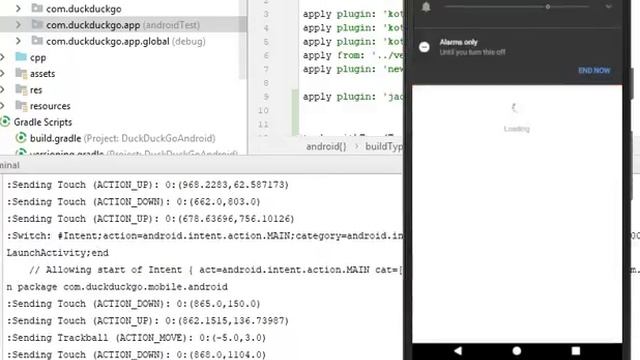The width and height of the screenshot is (640, 360).
Task: Click the build.gradle file icon
Action: 21,138
